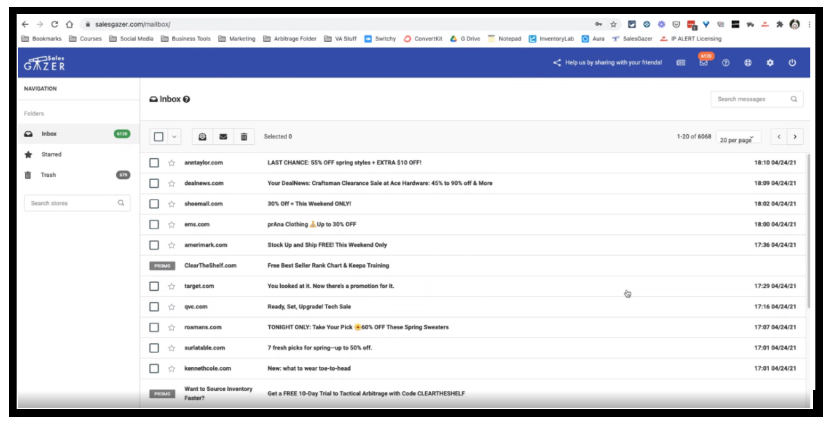The image size is (830, 428).
Task: Star the kennethcole.com message
Action: (172, 369)
